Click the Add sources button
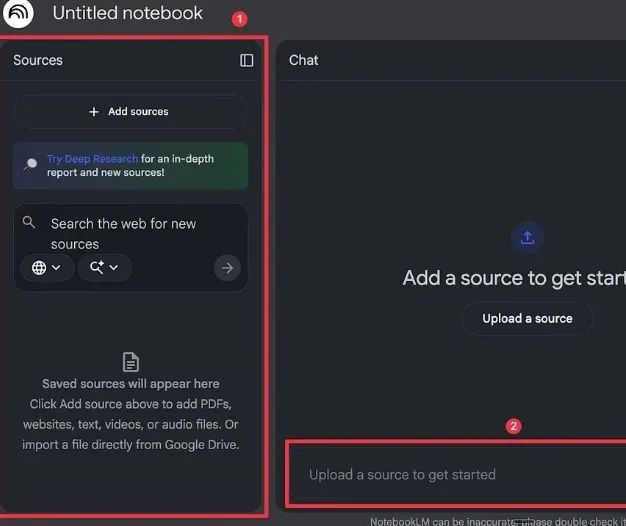This screenshot has height=526, width=626. click(x=131, y=112)
